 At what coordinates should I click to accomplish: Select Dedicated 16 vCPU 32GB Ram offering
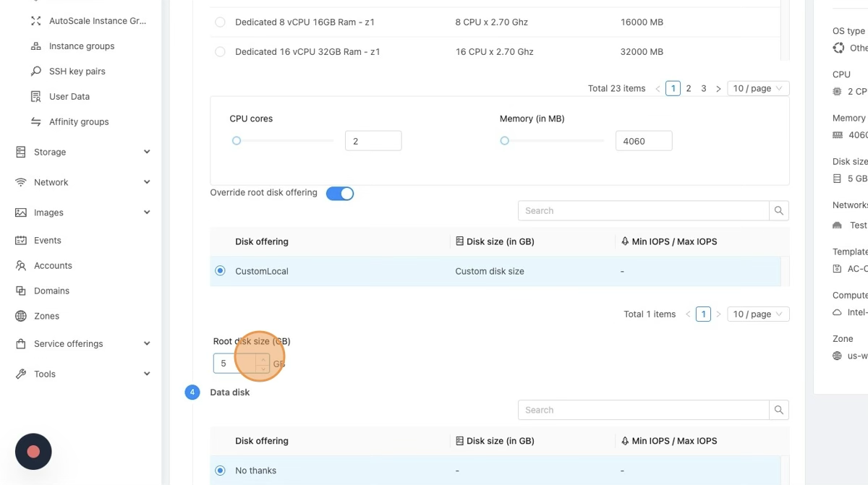(x=220, y=52)
